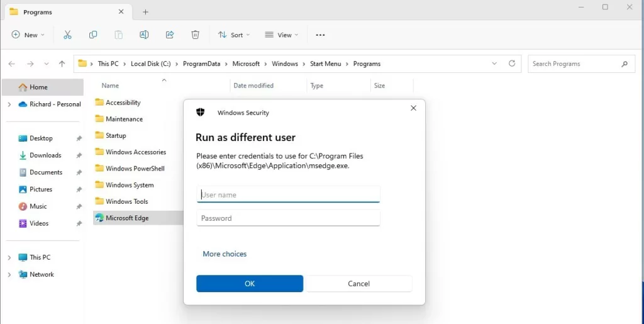The image size is (644, 324).
Task: Click the Desktop icon in sidebar
Action: (x=23, y=138)
